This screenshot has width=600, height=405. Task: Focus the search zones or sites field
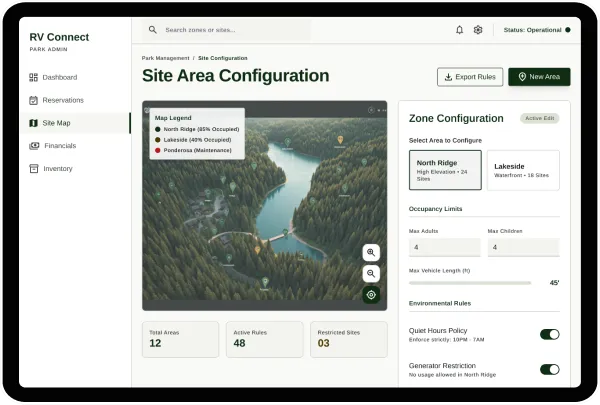click(227, 30)
